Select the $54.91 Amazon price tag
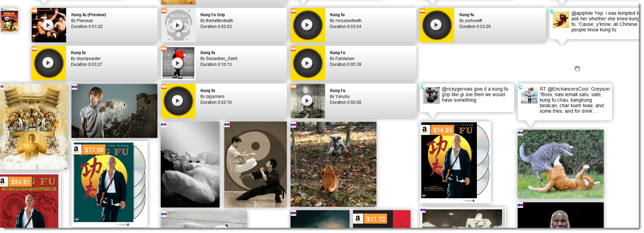 click(x=20, y=182)
